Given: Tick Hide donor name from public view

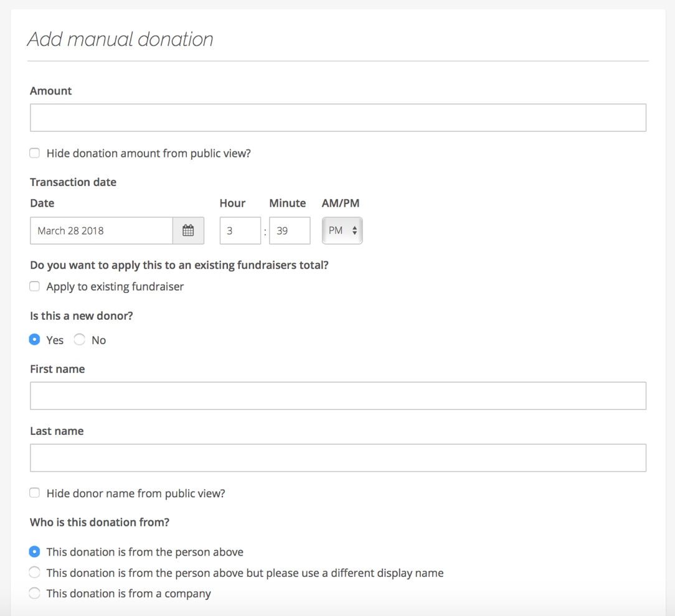Looking at the screenshot, I should [35, 493].
